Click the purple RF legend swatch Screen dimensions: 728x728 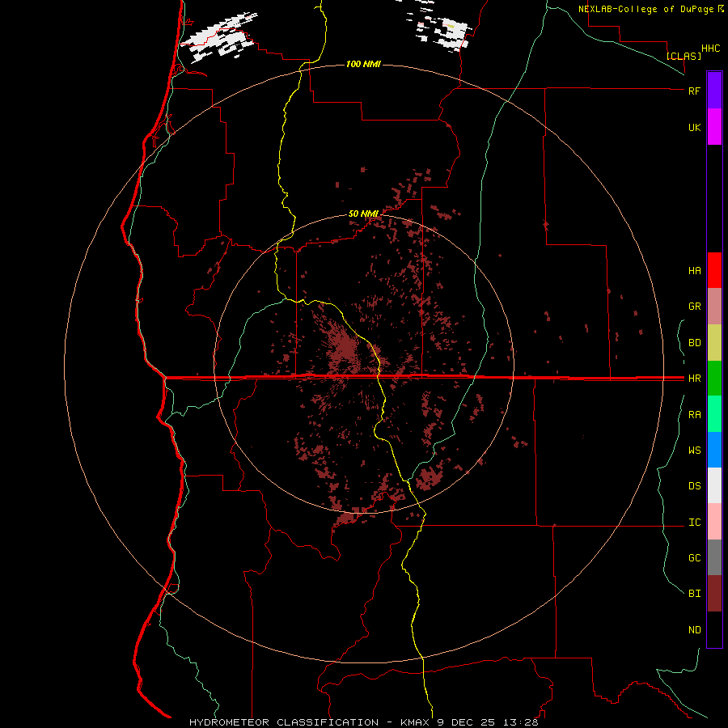(714, 91)
